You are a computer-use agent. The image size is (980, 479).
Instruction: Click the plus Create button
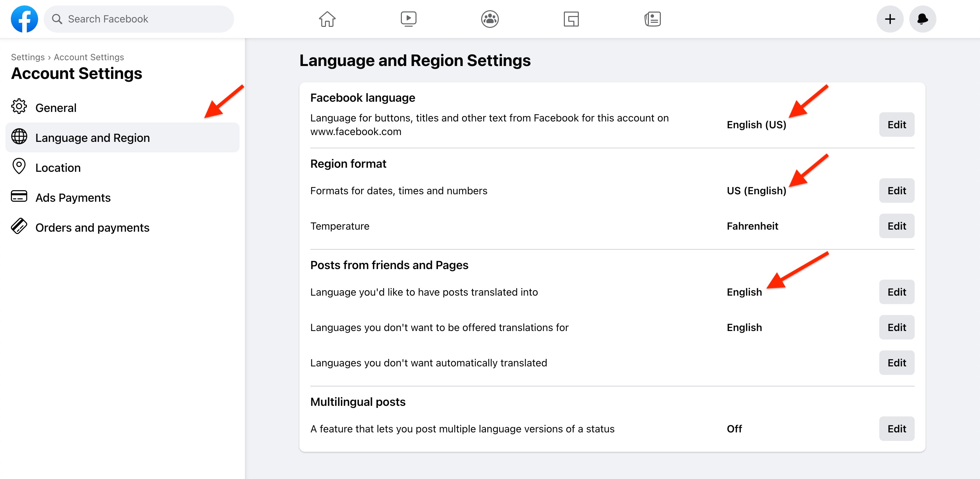pyautogui.click(x=890, y=19)
